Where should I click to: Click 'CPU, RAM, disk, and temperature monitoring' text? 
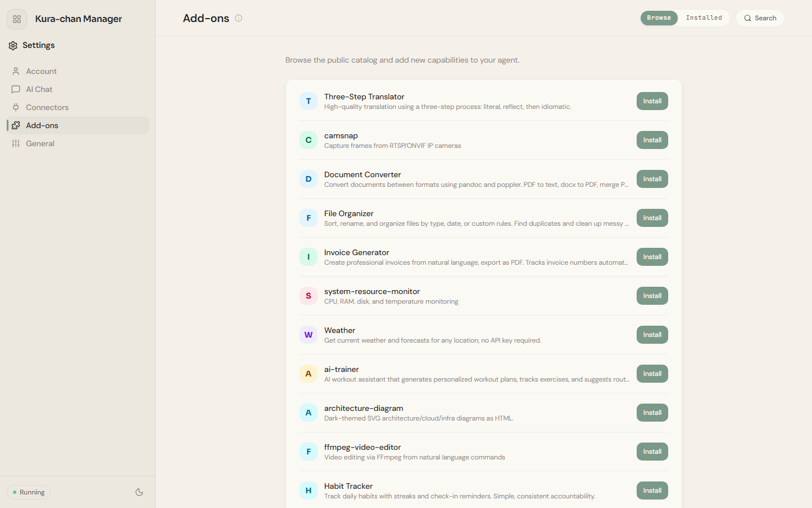coord(391,301)
